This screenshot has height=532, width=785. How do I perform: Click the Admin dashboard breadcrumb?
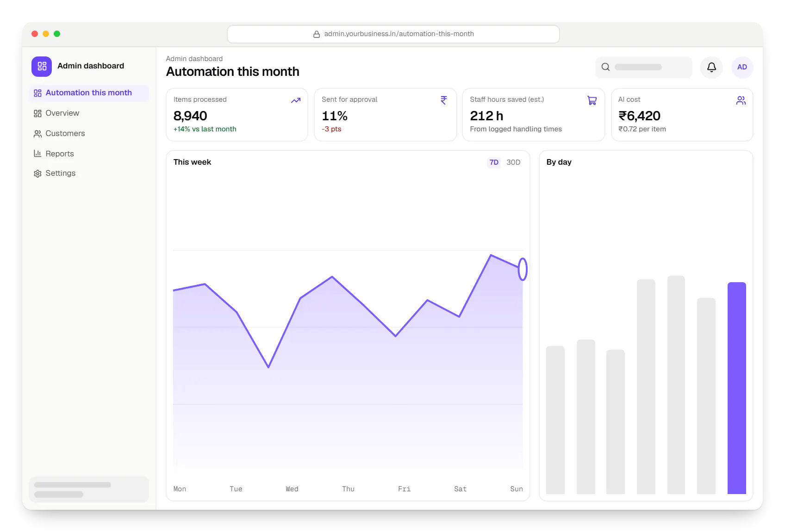(x=194, y=59)
